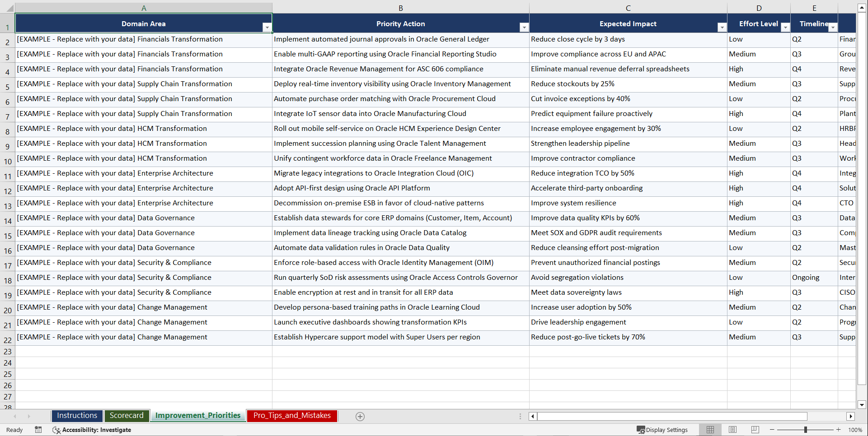868x436 pixels.
Task: Click the Accessibility: Investigate status indicator
Action: 92,430
